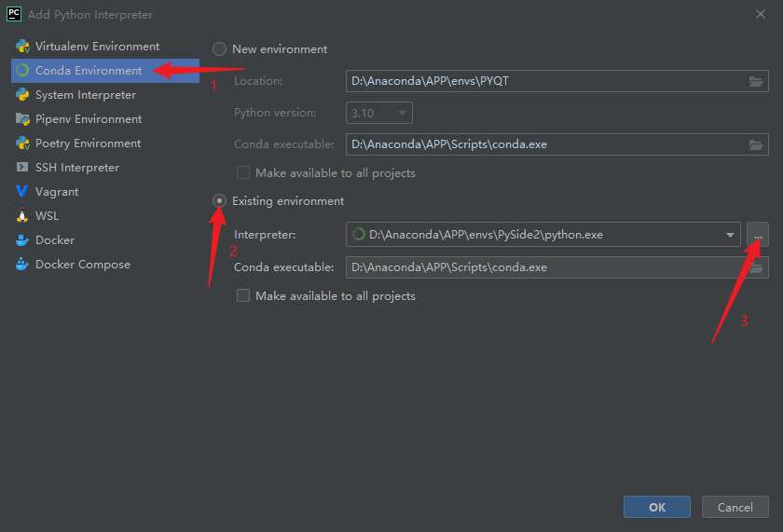The height and width of the screenshot is (532, 783).
Task: Browse folder for existing environment Conda executable
Action: pyautogui.click(x=757, y=268)
